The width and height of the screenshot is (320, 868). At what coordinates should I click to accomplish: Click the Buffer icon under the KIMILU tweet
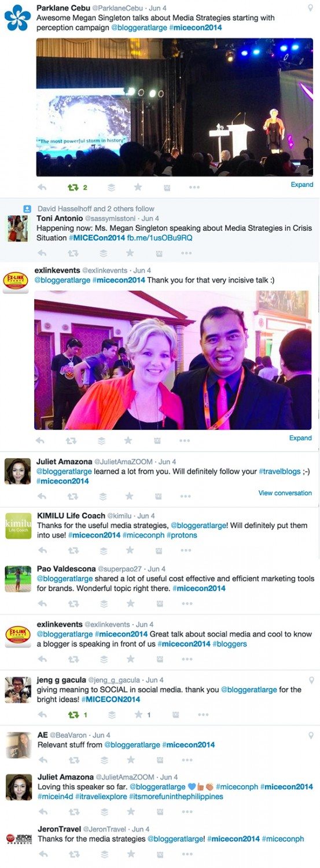point(104,551)
